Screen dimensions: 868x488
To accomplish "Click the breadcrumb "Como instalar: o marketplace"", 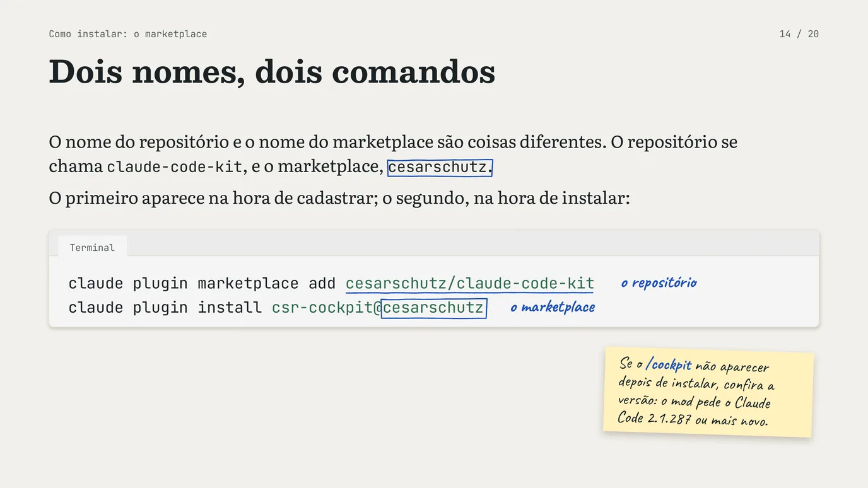I will (128, 34).
